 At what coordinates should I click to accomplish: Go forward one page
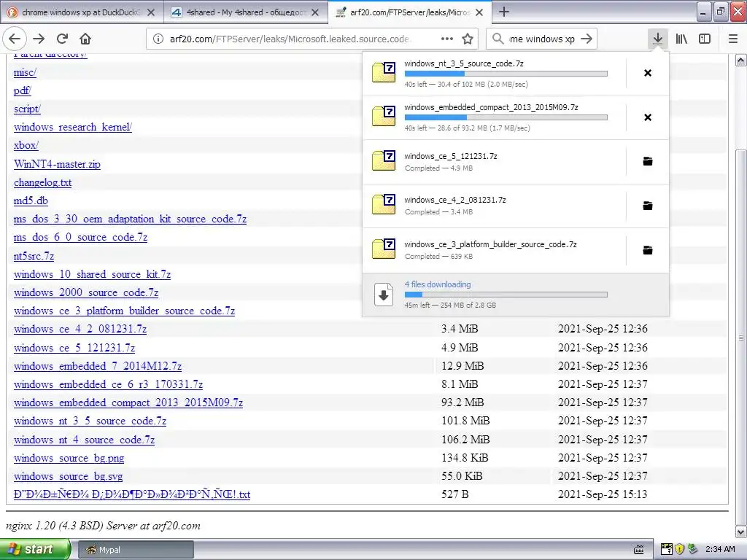pyautogui.click(x=39, y=39)
